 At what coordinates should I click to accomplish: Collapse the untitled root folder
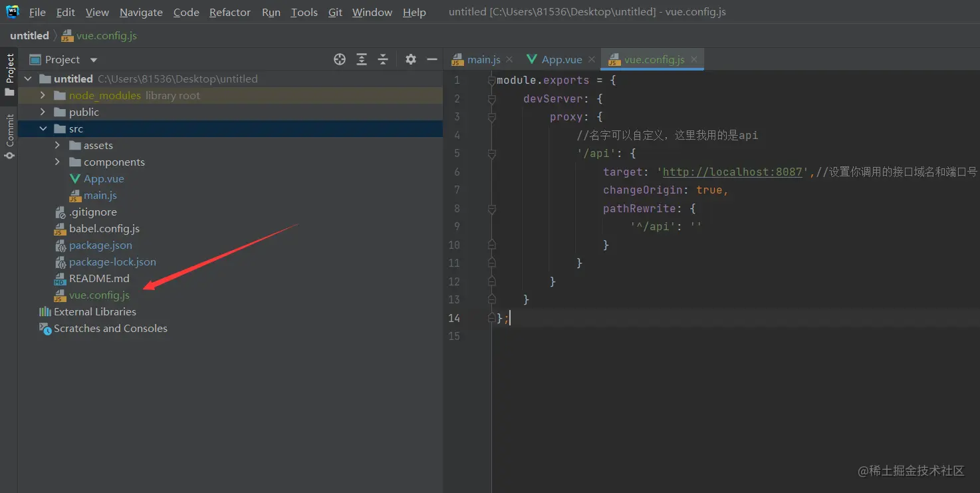tap(28, 79)
